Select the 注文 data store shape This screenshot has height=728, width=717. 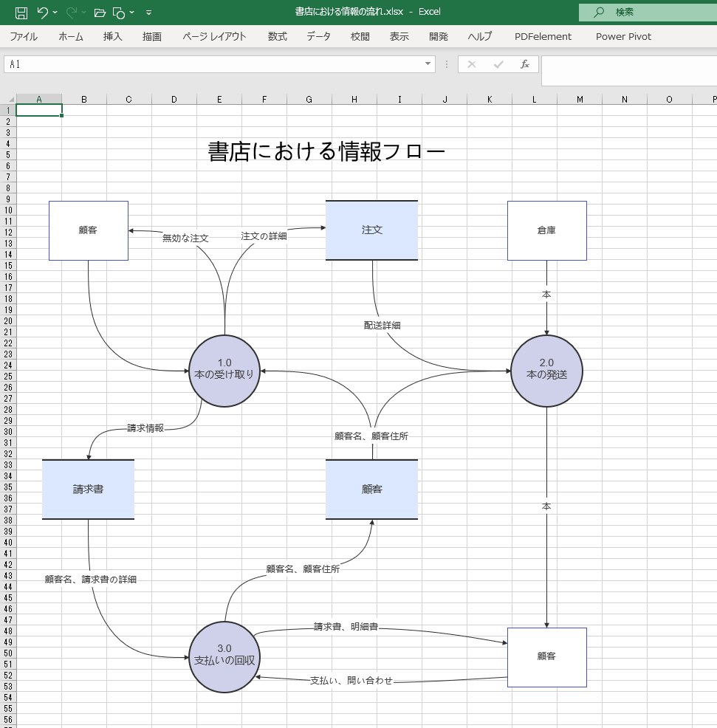(371, 230)
